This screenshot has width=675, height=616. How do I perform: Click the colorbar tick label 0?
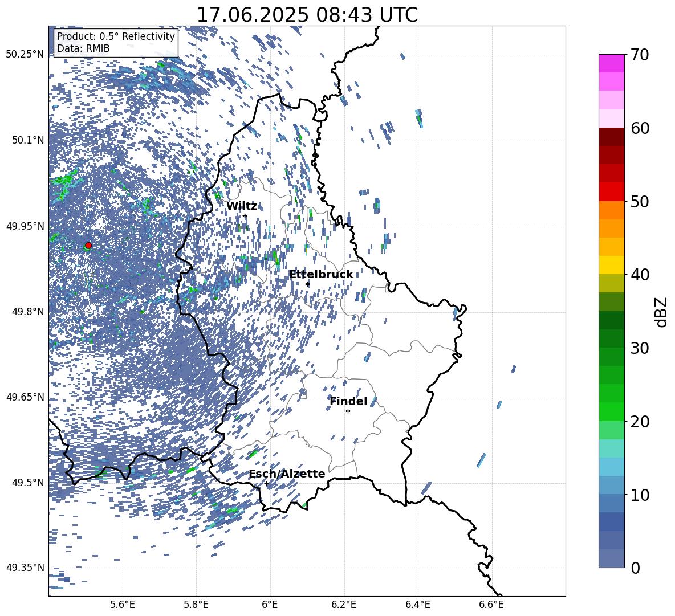click(x=635, y=568)
